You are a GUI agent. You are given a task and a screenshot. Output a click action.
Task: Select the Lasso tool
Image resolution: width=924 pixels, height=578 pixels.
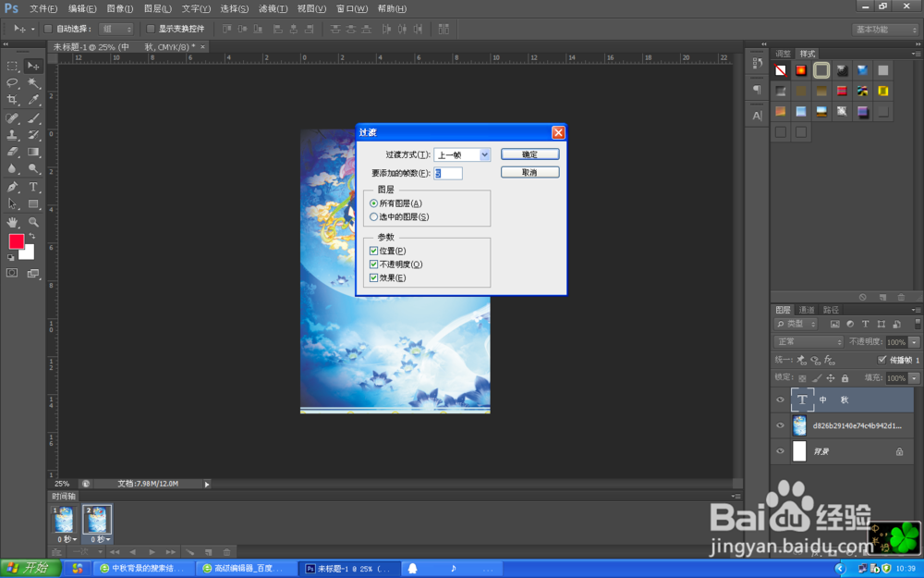click(x=12, y=82)
